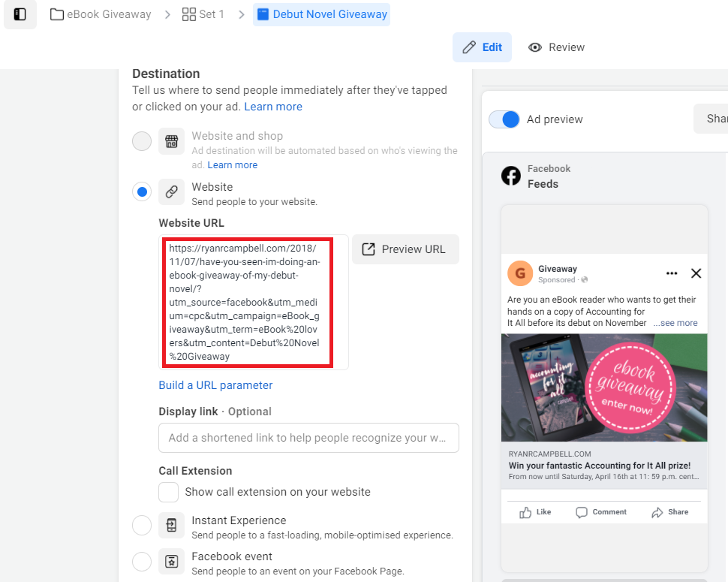Click the ebook giveaway ad image
The height and width of the screenshot is (582, 728).
pos(604,387)
